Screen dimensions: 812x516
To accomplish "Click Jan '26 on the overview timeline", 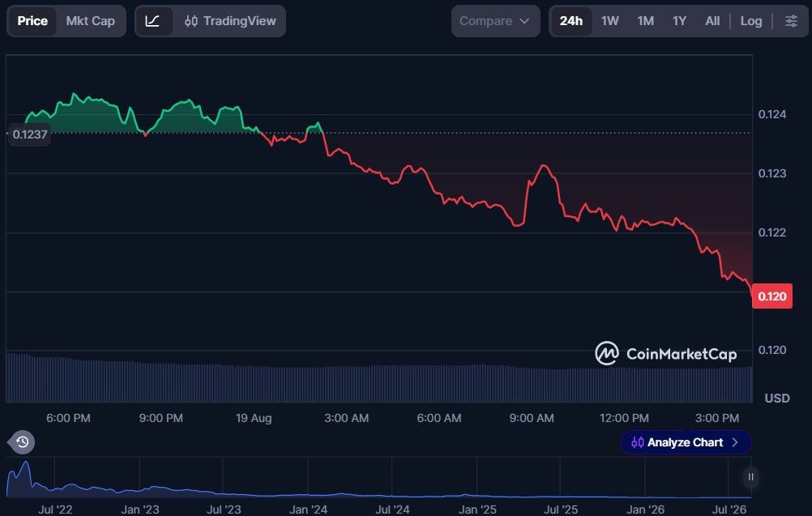I will click(645, 510).
